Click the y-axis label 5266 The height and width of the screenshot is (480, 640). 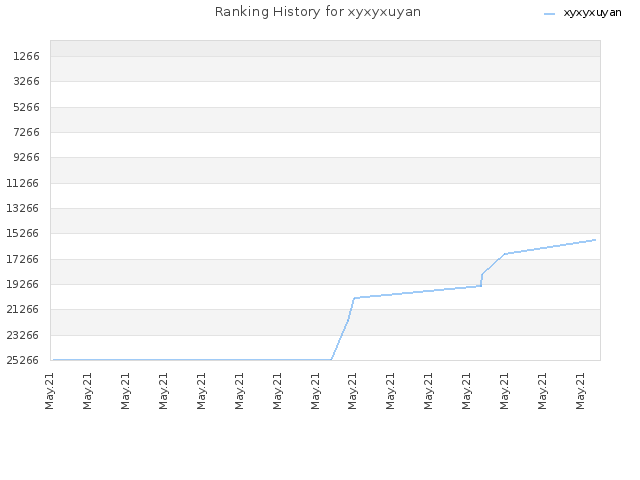pyautogui.click(x=27, y=107)
